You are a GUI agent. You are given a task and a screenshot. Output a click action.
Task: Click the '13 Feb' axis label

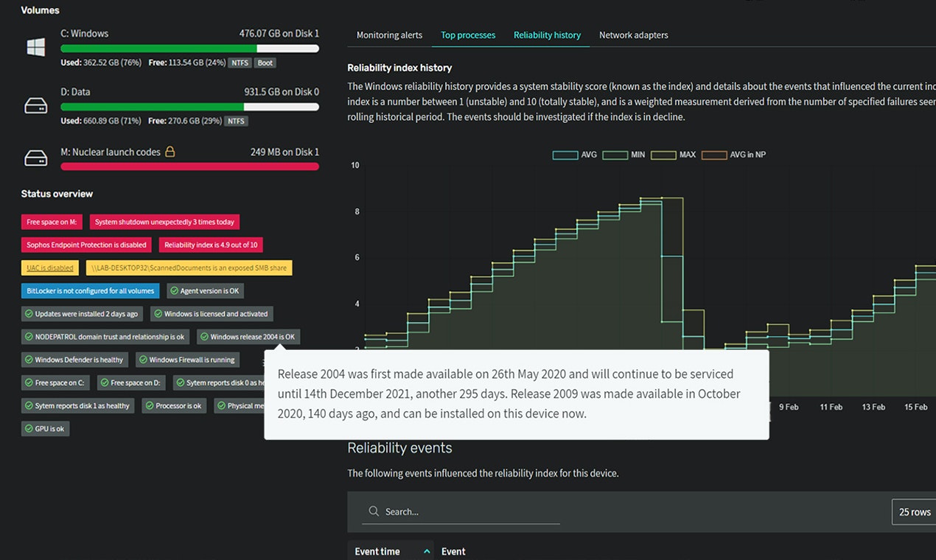[873, 407]
